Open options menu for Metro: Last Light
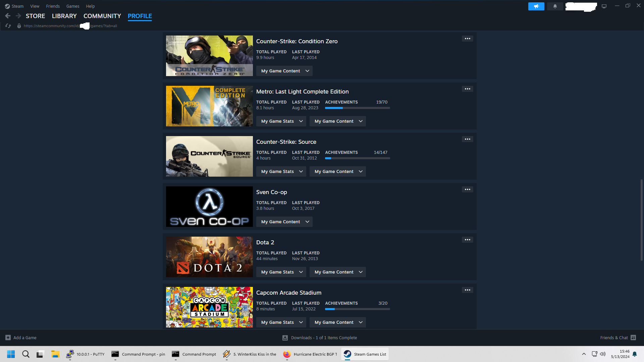Viewport: 644px width, 362px height. [467, 89]
